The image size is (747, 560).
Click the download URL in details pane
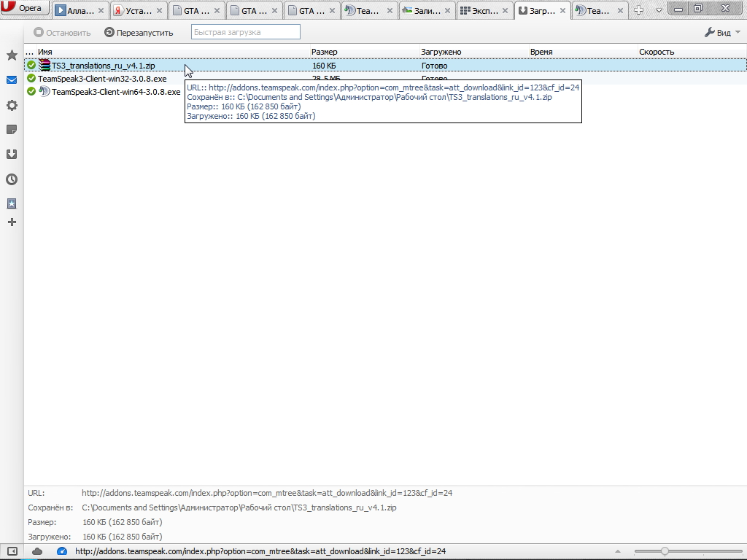tap(267, 493)
